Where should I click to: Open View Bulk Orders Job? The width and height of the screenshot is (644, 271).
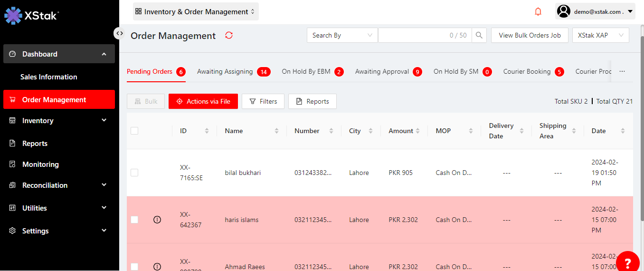[x=530, y=35]
